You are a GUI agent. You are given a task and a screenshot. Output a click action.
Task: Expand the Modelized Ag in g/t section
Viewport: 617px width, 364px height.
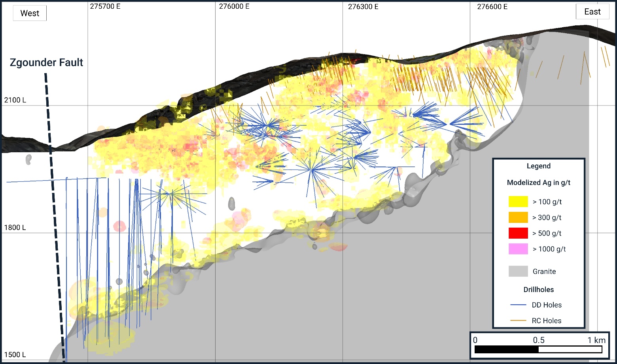(x=539, y=183)
